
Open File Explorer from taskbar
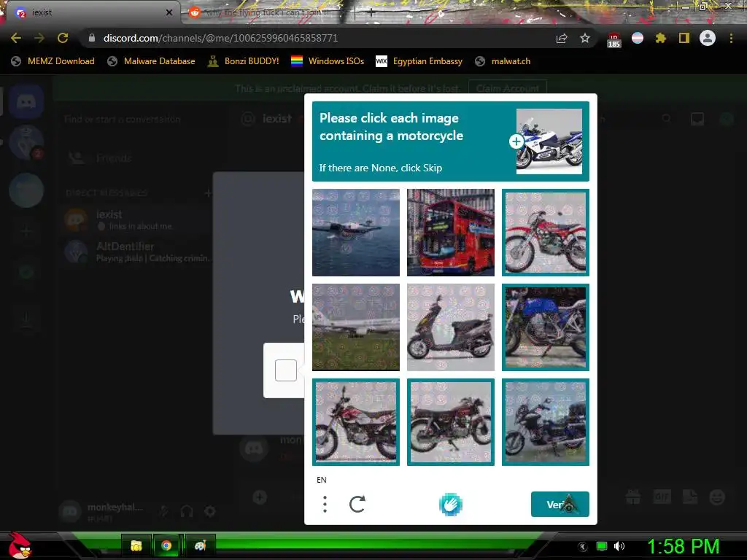click(x=136, y=545)
